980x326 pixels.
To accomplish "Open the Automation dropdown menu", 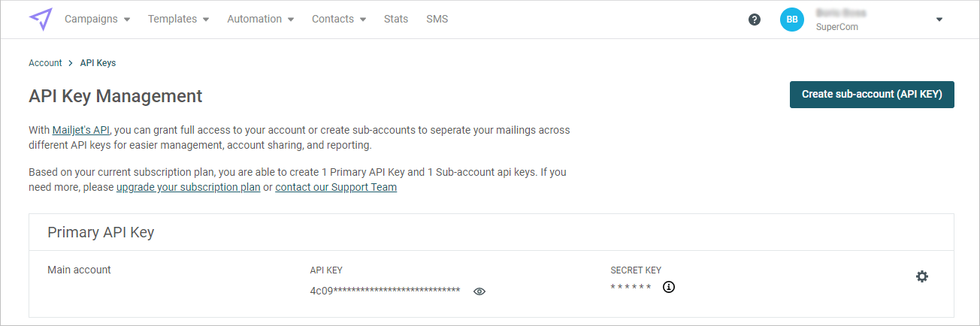I will point(260,20).
